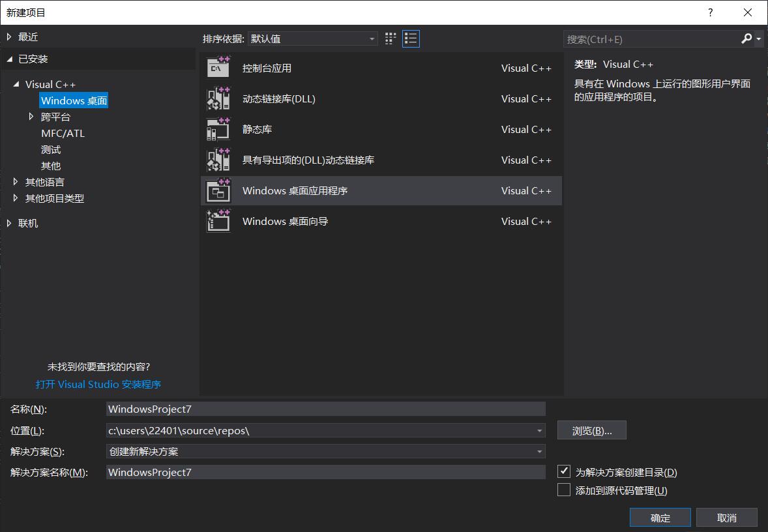Close the 新建项目 dialog
This screenshot has height=532, width=768.
747,12
